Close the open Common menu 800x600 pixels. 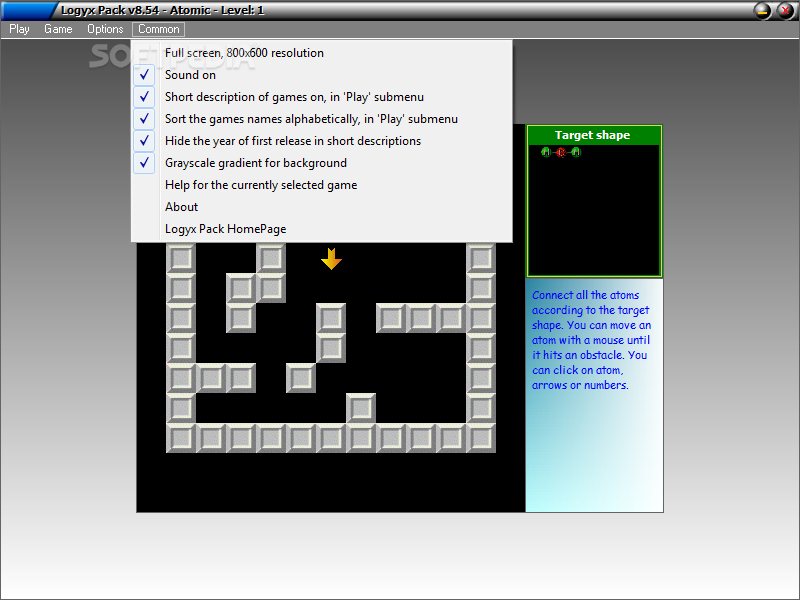[159, 29]
